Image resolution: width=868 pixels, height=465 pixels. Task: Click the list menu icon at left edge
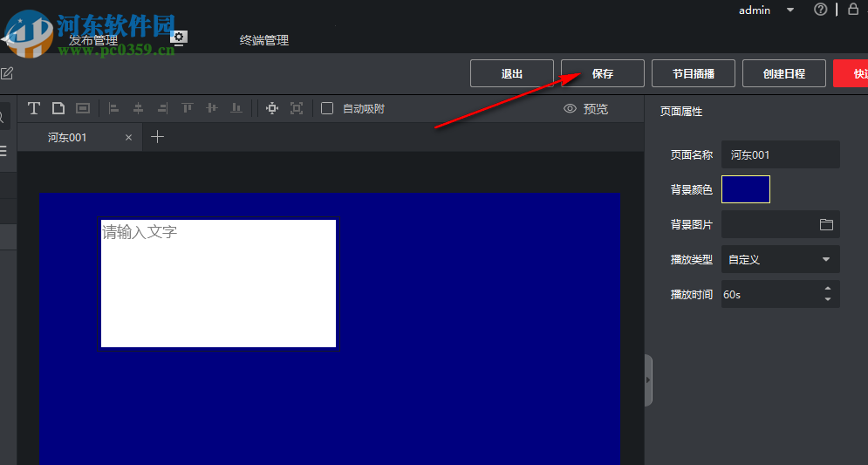(x=3, y=151)
